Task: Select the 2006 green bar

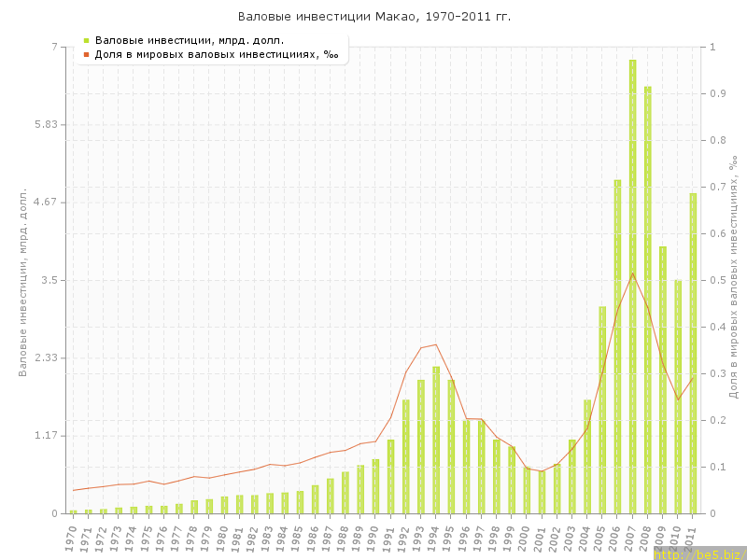Action: [x=617, y=345]
